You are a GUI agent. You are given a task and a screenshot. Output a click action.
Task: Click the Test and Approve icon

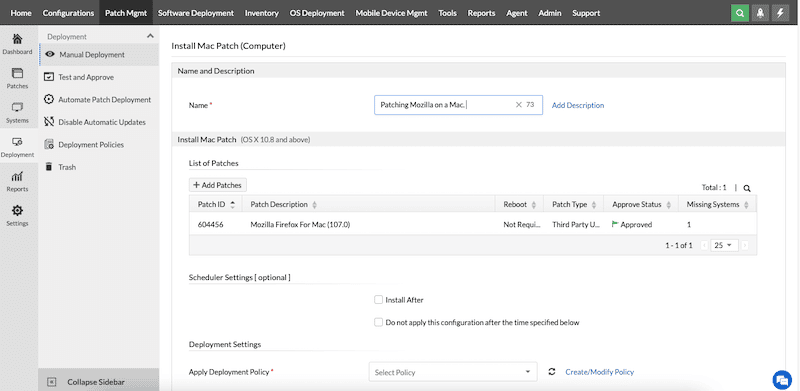pos(49,77)
